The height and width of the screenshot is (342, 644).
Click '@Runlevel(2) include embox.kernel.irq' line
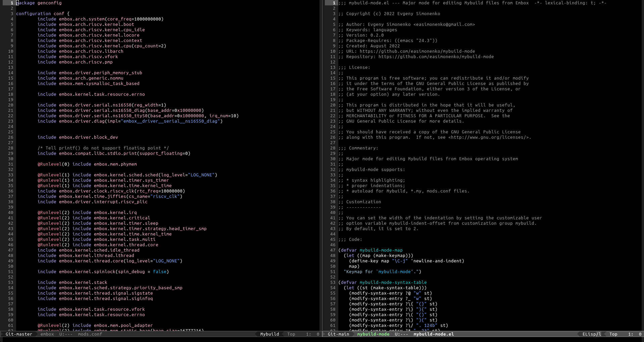(x=87, y=213)
